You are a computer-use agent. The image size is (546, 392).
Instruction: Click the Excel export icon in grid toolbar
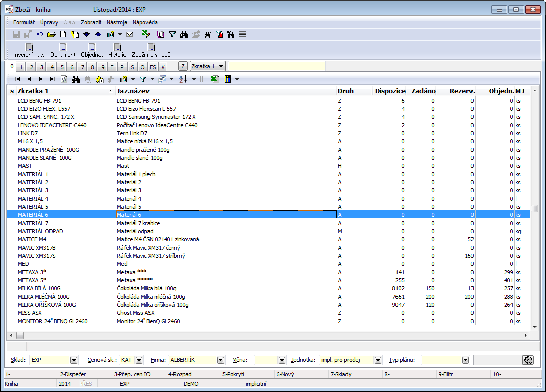click(215, 79)
